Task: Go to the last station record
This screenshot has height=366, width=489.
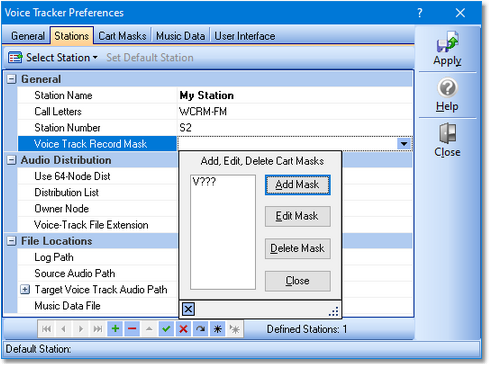Action: (x=98, y=329)
